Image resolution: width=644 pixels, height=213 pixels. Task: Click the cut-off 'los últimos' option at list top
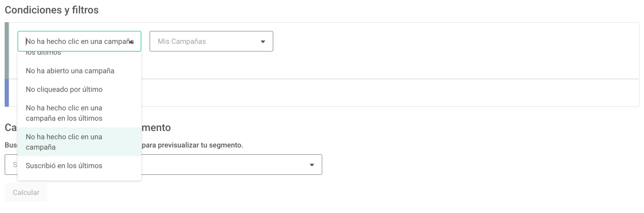pyautogui.click(x=44, y=54)
